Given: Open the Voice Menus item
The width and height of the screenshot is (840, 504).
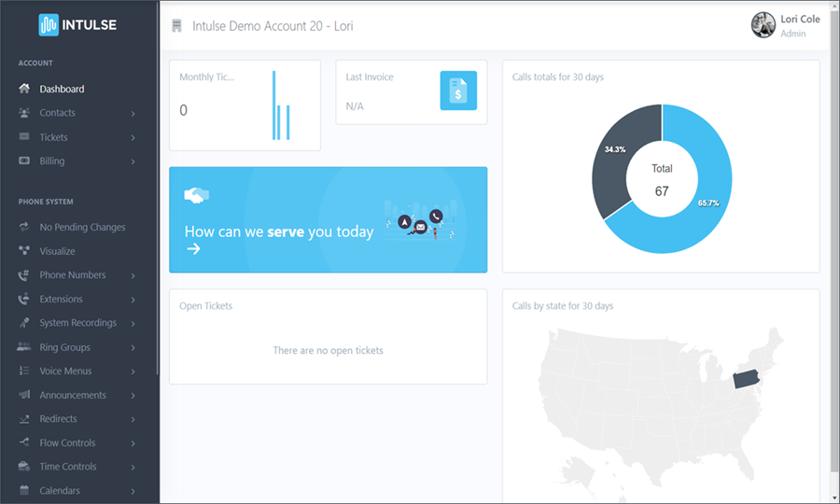Looking at the screenshot, I should coord(65,371).
